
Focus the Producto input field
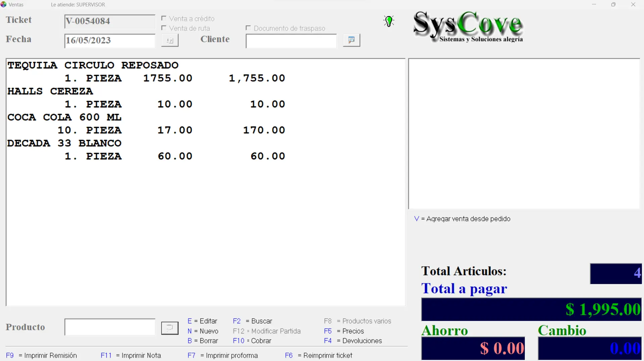click(110, 327)
